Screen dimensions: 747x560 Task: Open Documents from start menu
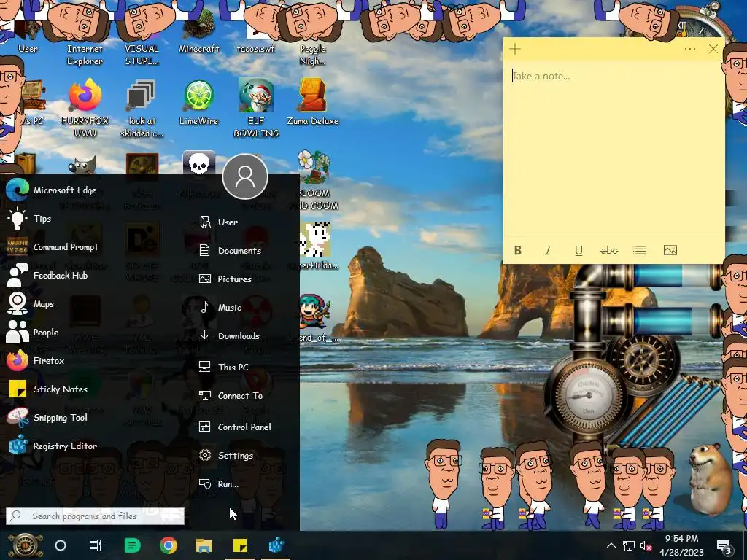230,251
